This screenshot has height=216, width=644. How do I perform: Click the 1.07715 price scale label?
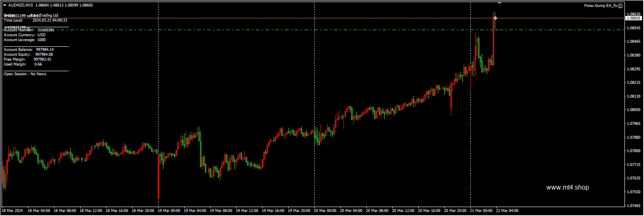point(633,165)
